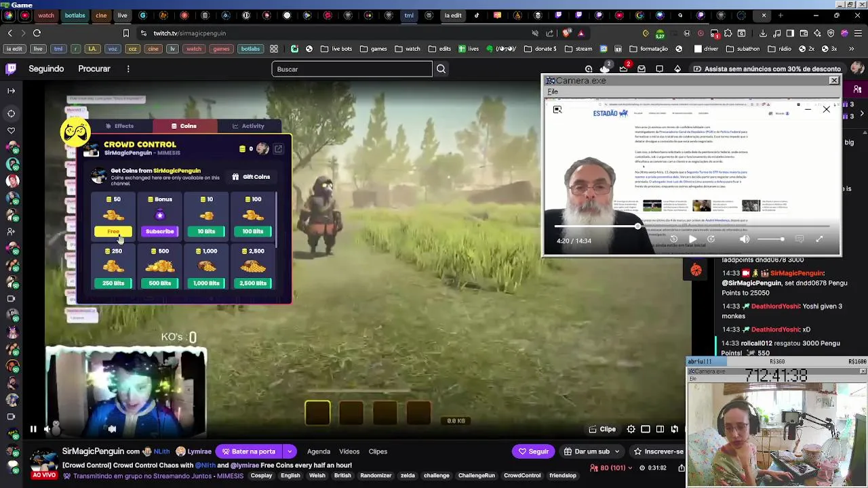Open the Twitch more options menu

127,68
